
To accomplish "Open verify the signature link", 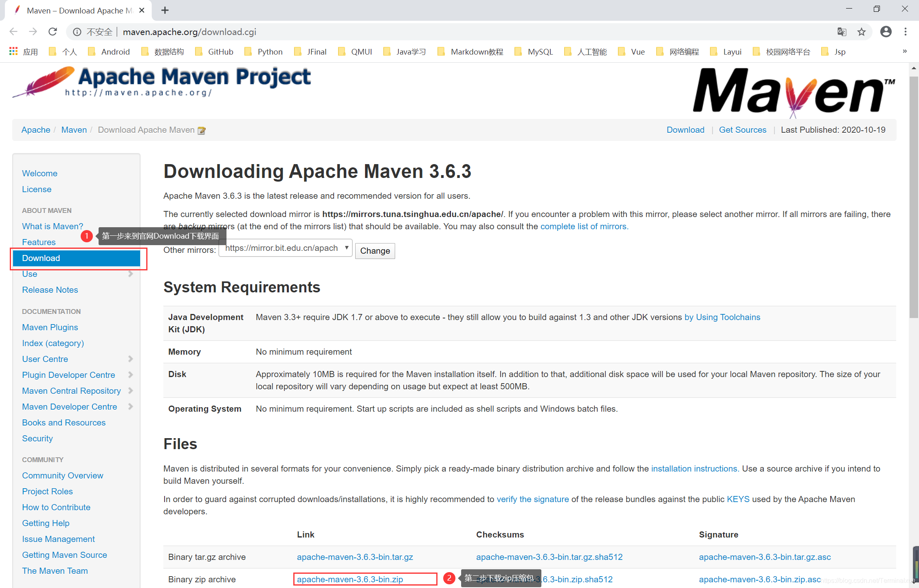I will [x=533, y=499].
